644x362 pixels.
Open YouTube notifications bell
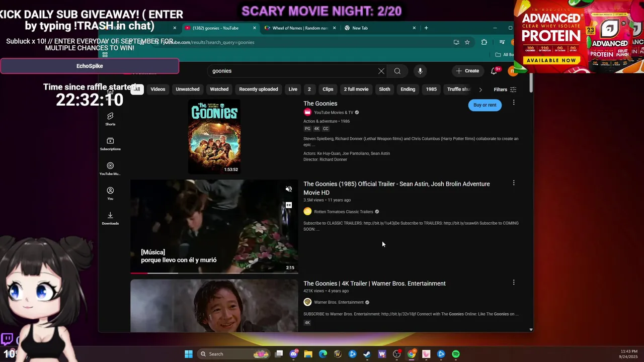(494, 71)
